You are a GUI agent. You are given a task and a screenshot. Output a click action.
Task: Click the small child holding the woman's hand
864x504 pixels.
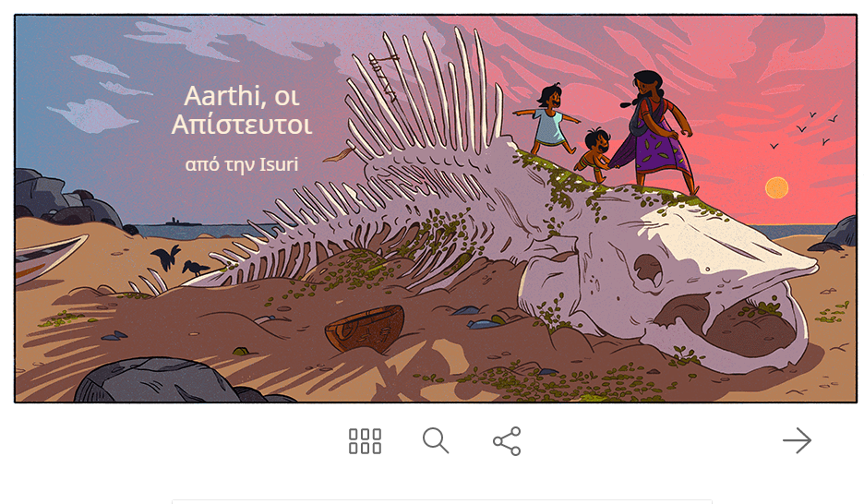coord(594,154)
